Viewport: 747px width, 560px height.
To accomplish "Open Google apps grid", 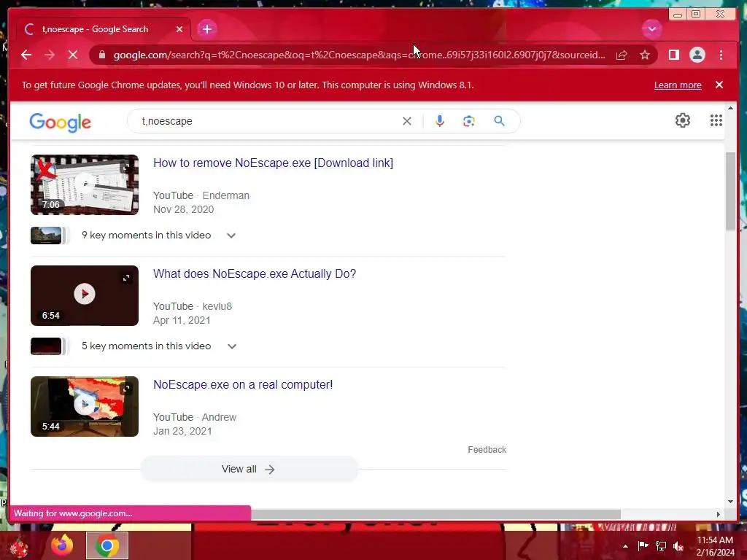I will click(x=716, y=120).
